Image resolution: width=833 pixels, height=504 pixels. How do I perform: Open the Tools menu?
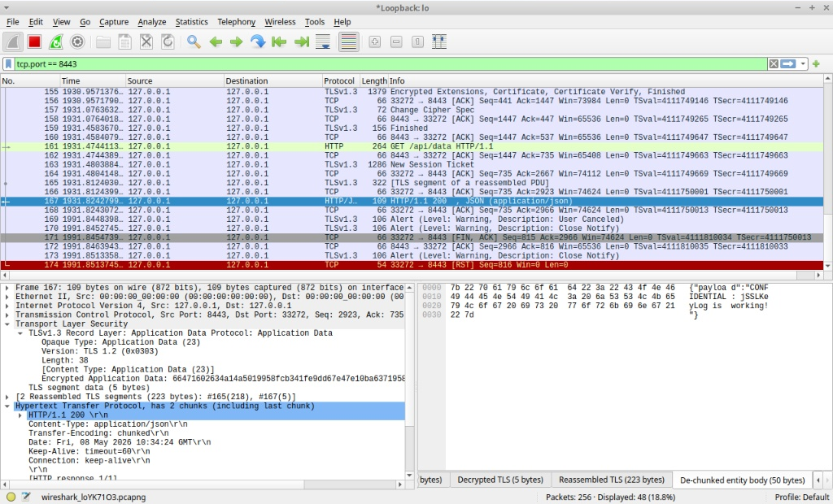point(315,22)
